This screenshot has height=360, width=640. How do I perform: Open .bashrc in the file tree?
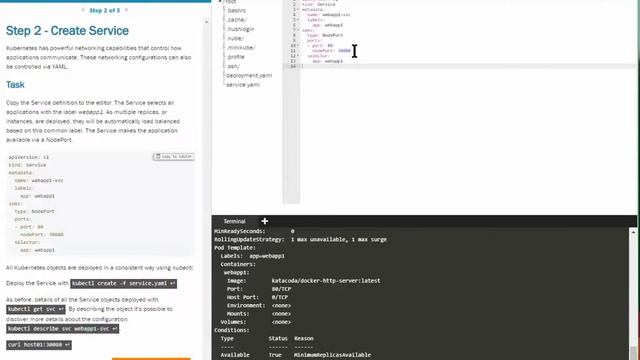[x=236, y=11]
